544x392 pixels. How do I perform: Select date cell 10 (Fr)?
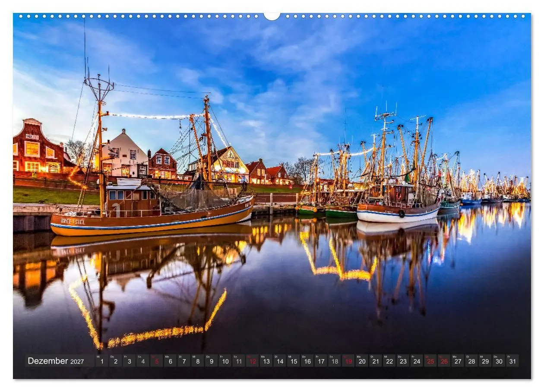(225, 361)
